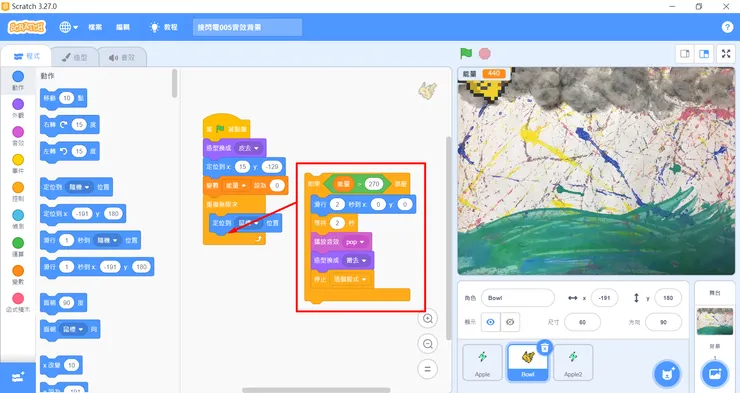The width and height of the screenshot is (740, 393).
Task: Edit the sprite x position field
Action: click(x=604, y=298)
